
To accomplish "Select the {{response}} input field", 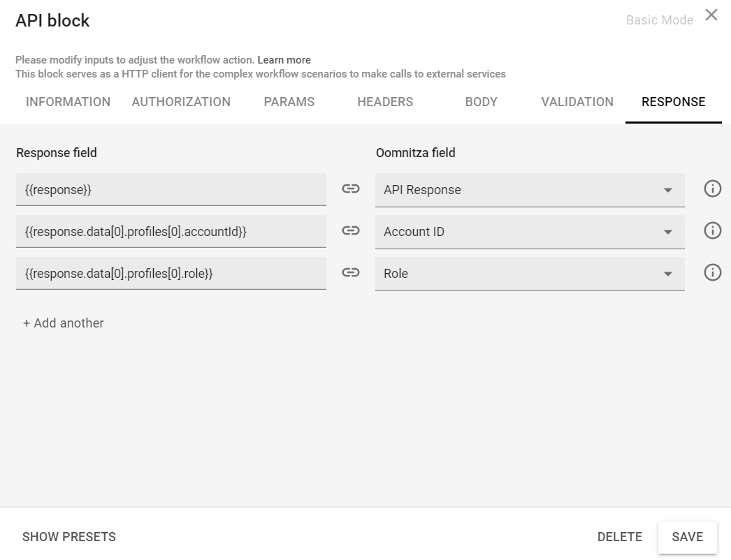I will (x=171, y=189).
